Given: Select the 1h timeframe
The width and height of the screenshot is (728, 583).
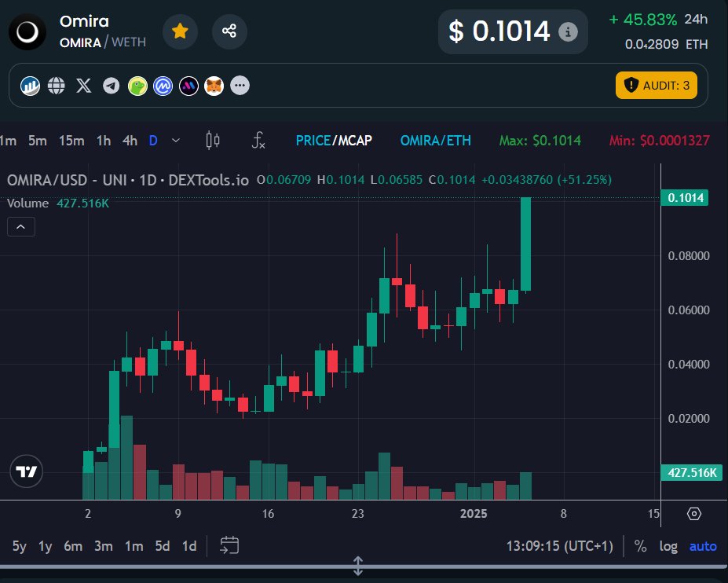Looking at the screenshot, I should pos(104,141).
